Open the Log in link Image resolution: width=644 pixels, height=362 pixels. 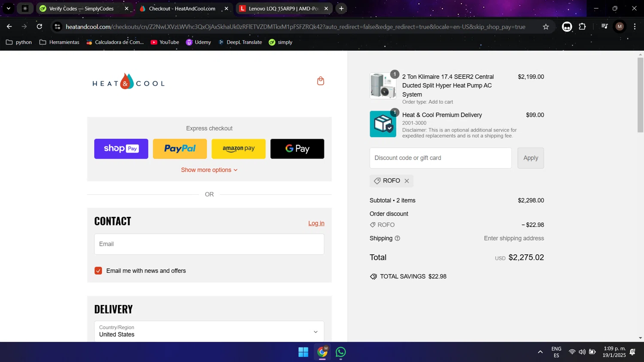(316, 223)
